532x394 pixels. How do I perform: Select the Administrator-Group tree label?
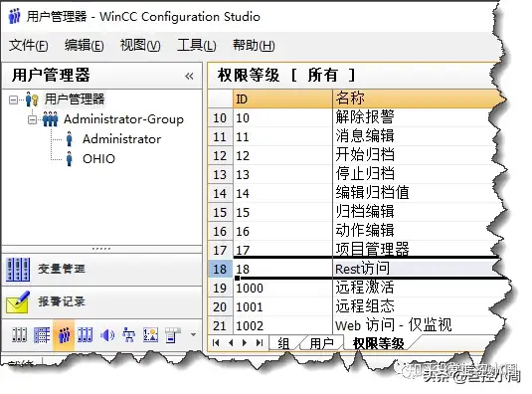coord(124,119)
